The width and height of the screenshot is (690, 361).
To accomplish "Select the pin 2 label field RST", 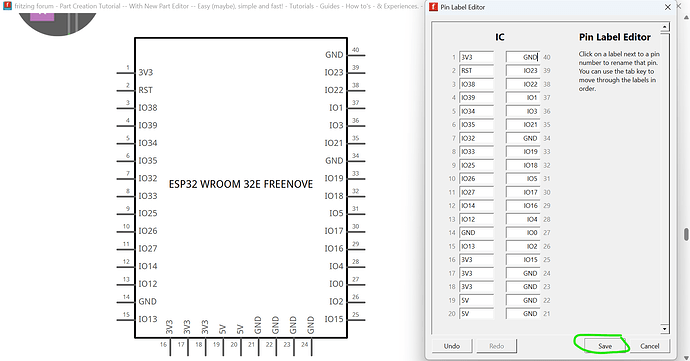I will pos(477,70).
